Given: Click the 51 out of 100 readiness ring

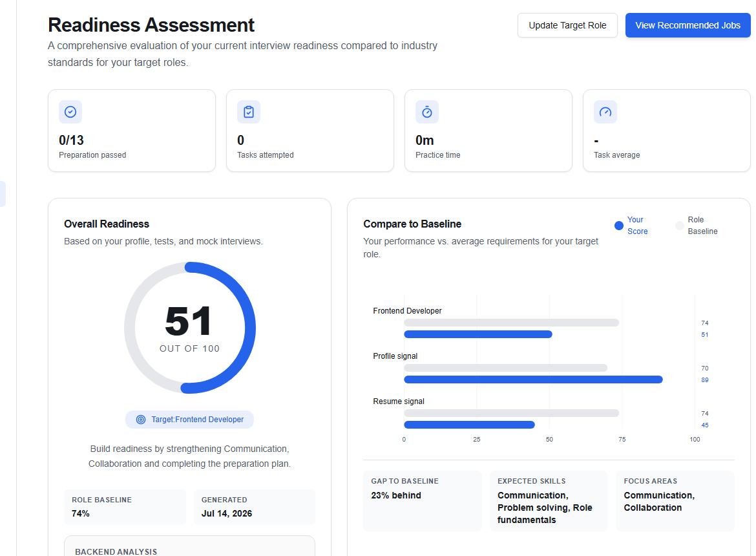Looking at the screenshot, I should pos(189,328).
